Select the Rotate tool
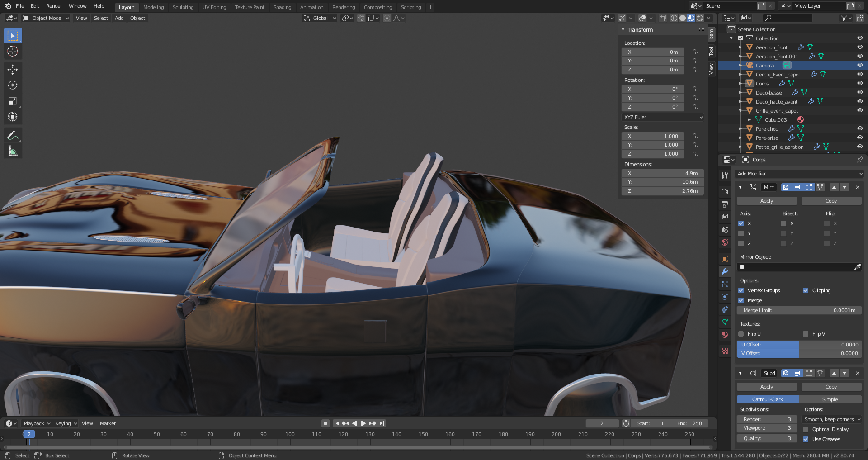 click(x=13, y=85)
